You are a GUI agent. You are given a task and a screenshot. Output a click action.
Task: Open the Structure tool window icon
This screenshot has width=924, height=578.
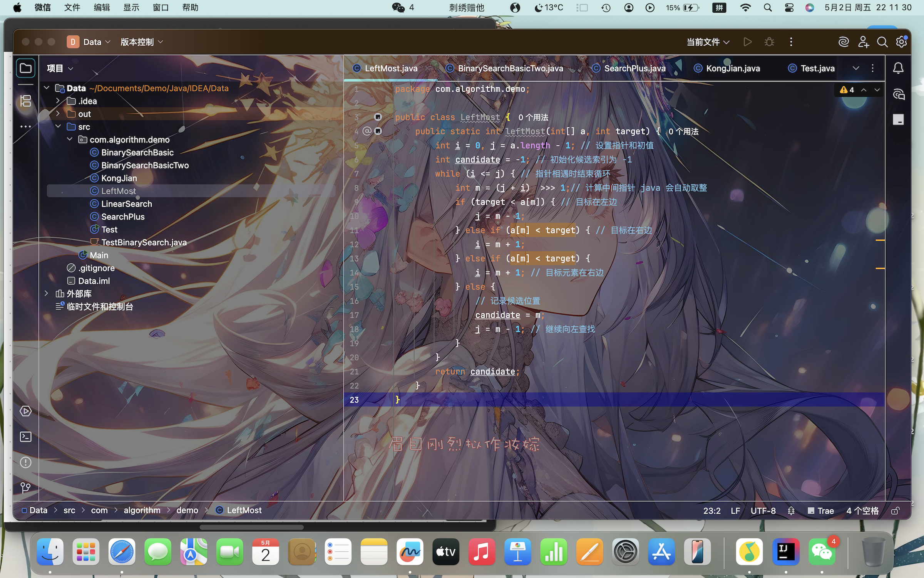(25, 101)
